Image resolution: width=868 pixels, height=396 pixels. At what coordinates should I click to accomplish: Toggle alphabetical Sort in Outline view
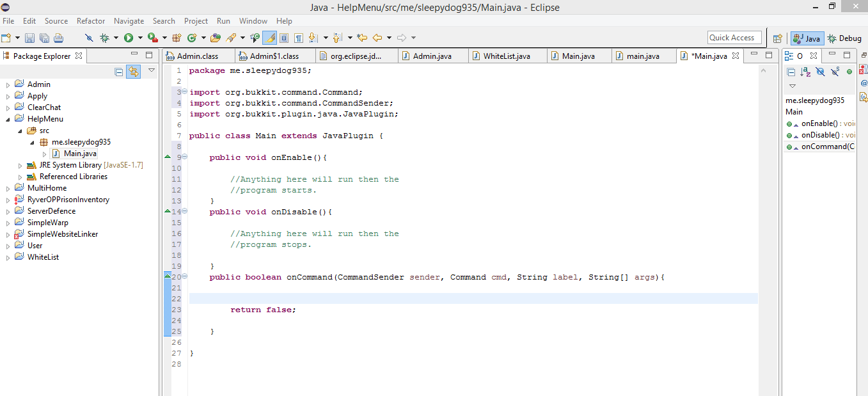coord(806,72)
